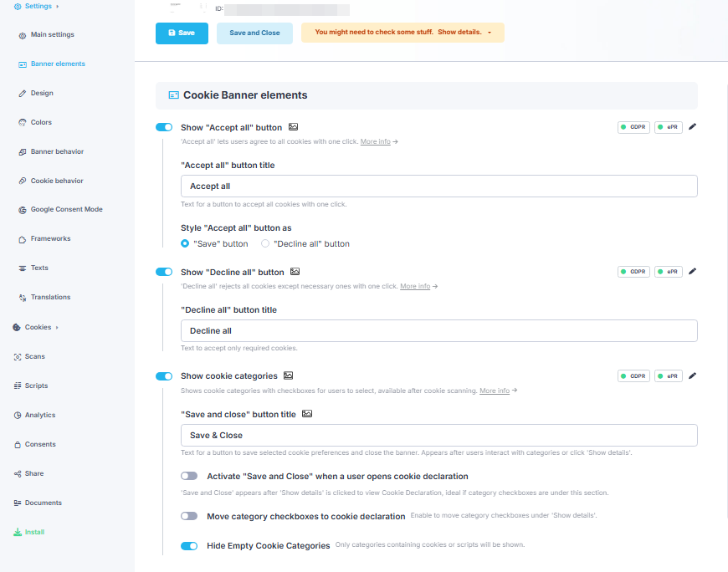Click the image preview icon beside Show "Accept all" button

click(x=293, y=127)
